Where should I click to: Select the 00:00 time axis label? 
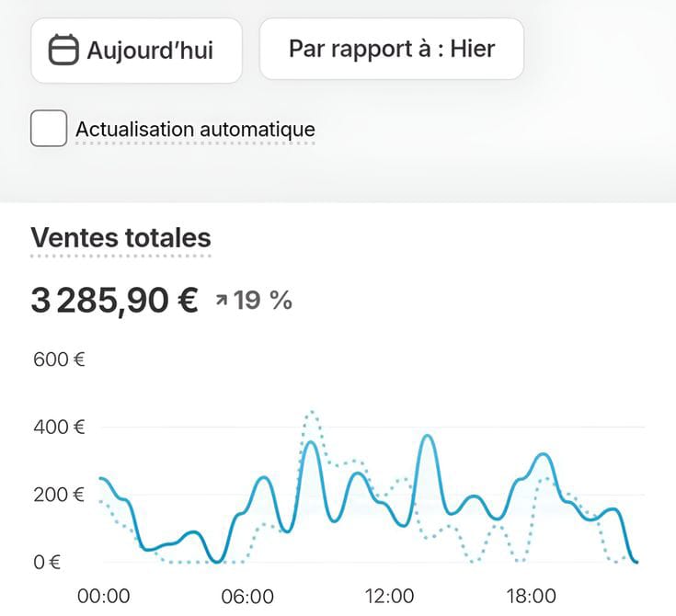(x=103, y=596)
